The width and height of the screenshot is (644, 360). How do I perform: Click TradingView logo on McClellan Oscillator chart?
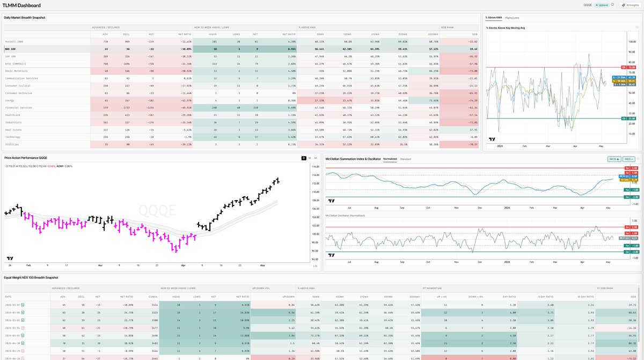point(332,254)
